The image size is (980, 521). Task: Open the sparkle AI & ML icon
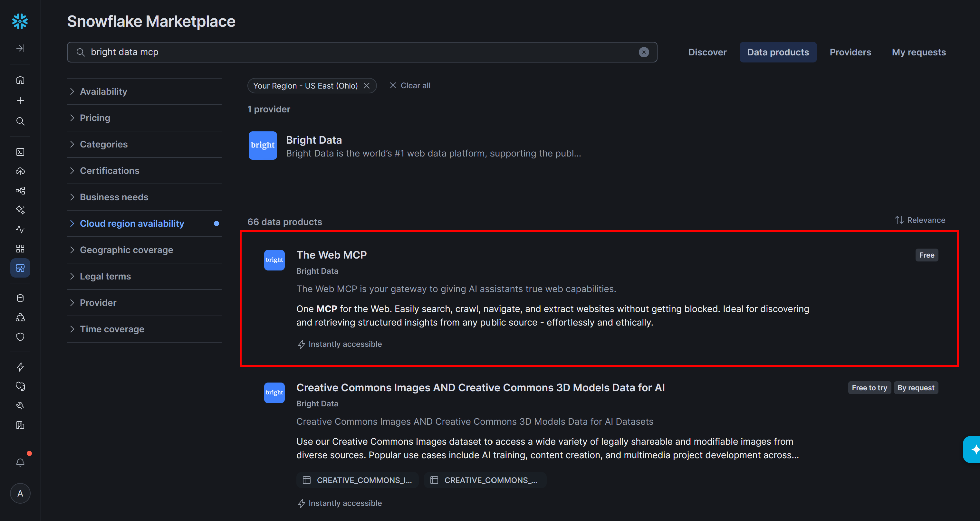coord(20,210)
